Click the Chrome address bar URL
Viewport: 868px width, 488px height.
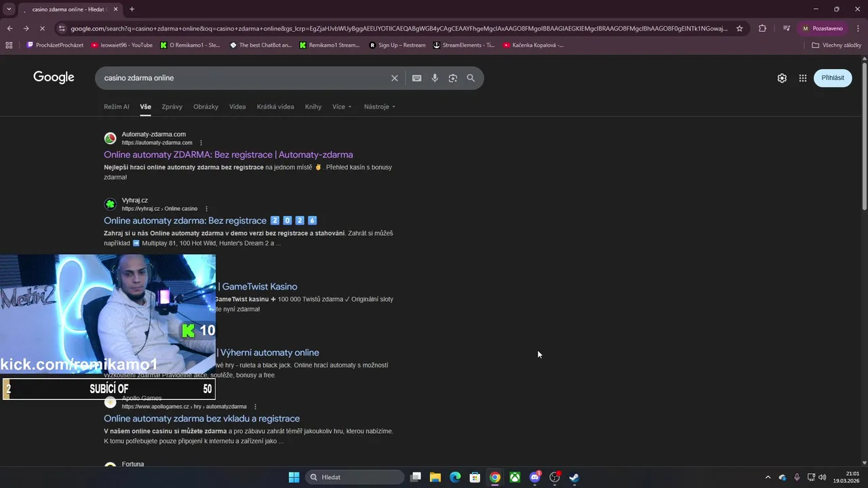399,28
